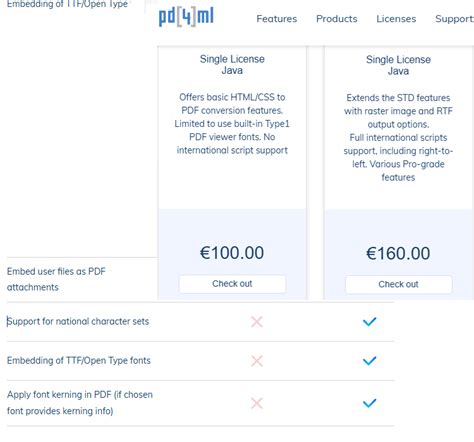Select the €160.00 price text

pyautogui.click(x=398, y=253)
